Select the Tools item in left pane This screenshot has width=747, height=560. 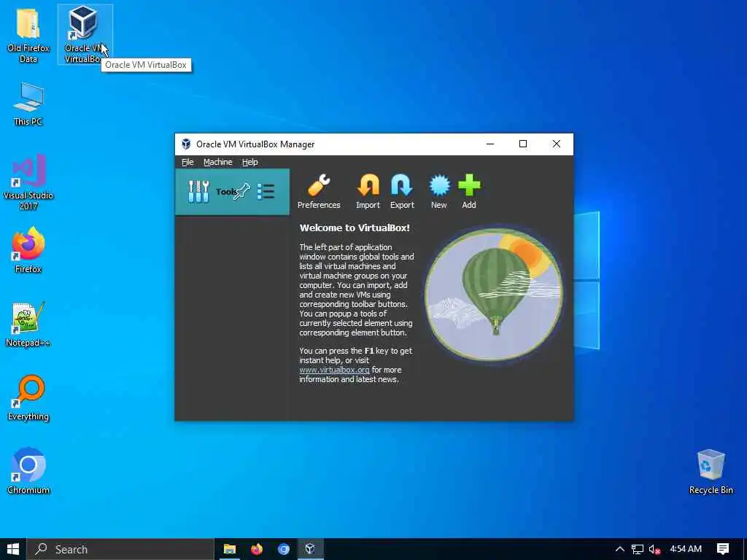[232, 192]
